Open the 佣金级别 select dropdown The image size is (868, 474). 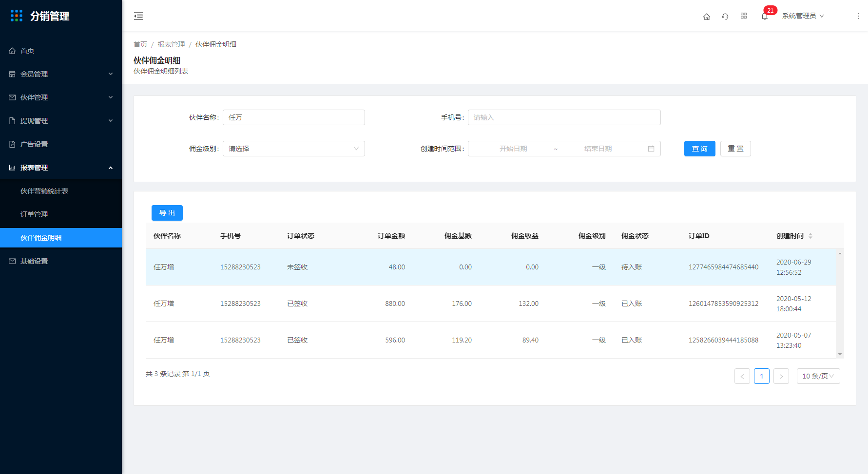(x=294, y=149)
